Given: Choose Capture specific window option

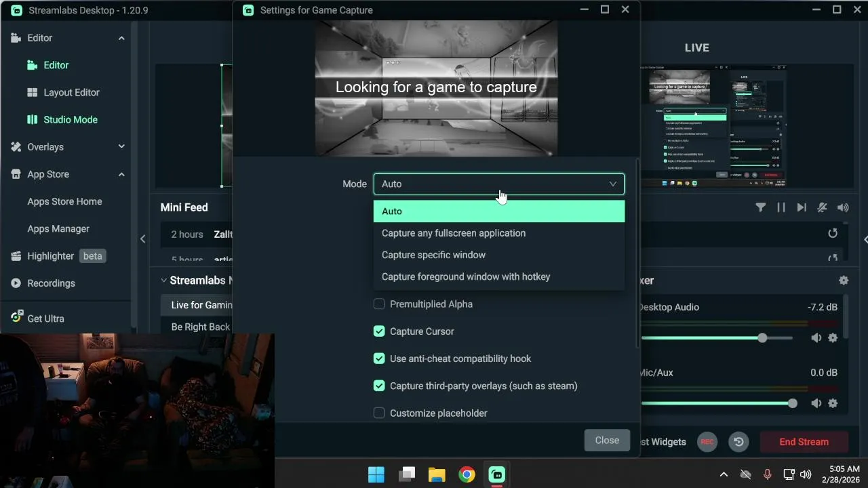Looking at the screenshot, I should (498, 255).
